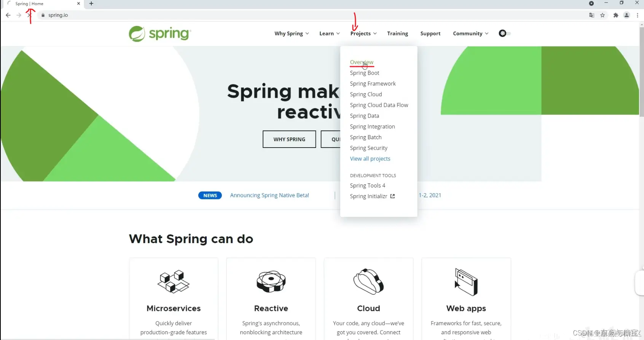Click the DEVELOPMENT TOOLS section label
The width and height of the screenshot is (644, 340).
click(373, 176)
